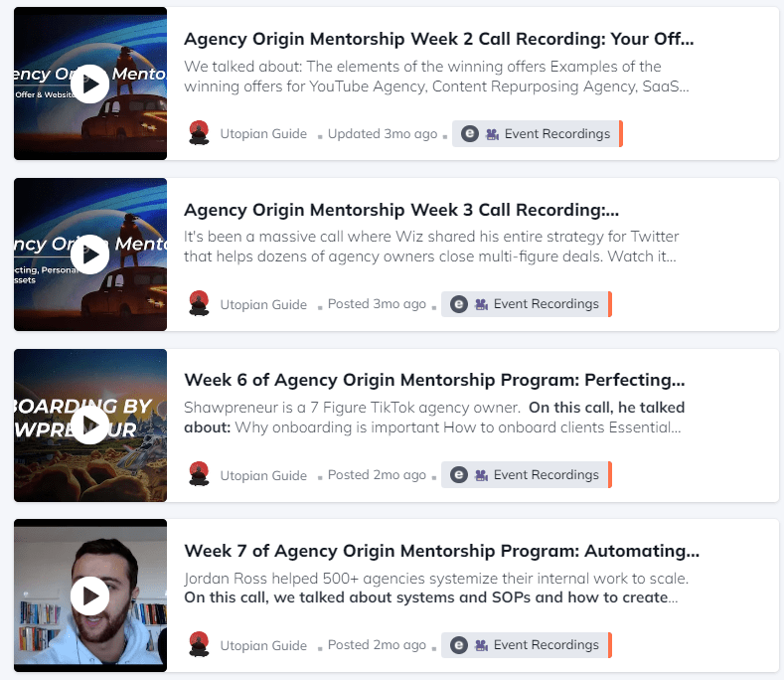Click Utopian Guide avatar on Week 6 post
The image size is (784, 680).
199,474
